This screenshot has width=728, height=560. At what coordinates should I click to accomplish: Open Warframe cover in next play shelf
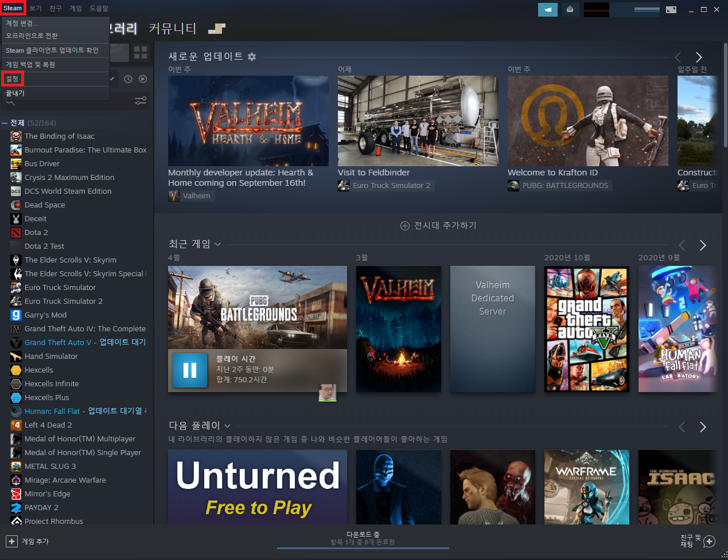[x=587, y=487]
